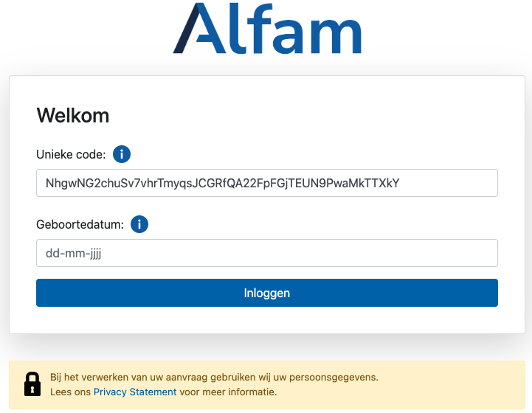Focus the dd-mm-jjjj date field

pos(267,253)
